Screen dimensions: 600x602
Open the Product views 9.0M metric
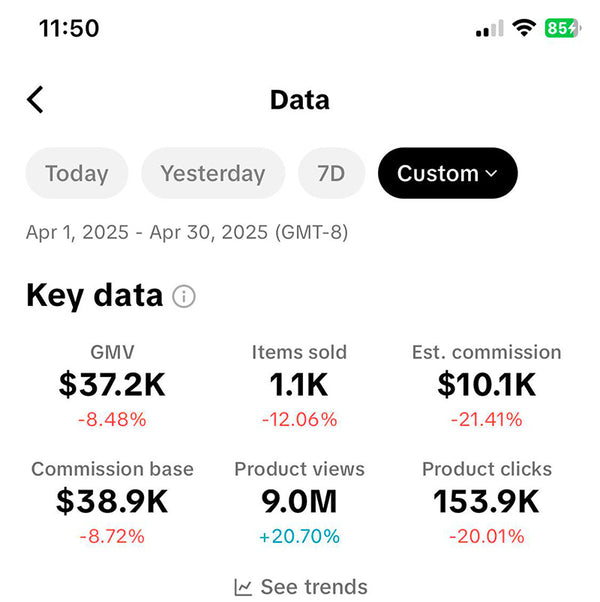[299, 501]
